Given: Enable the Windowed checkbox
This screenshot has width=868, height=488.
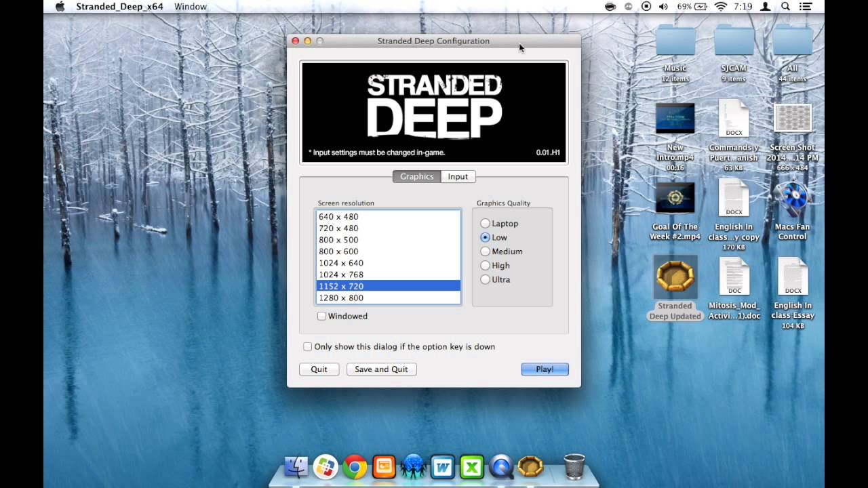Looking at the screenshot, I should (x=322, y=316).
